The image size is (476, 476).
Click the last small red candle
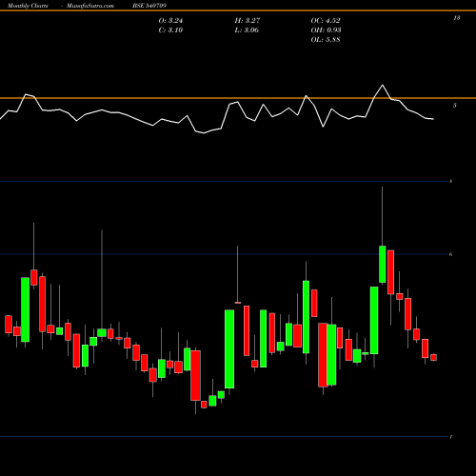coord(433,358)
